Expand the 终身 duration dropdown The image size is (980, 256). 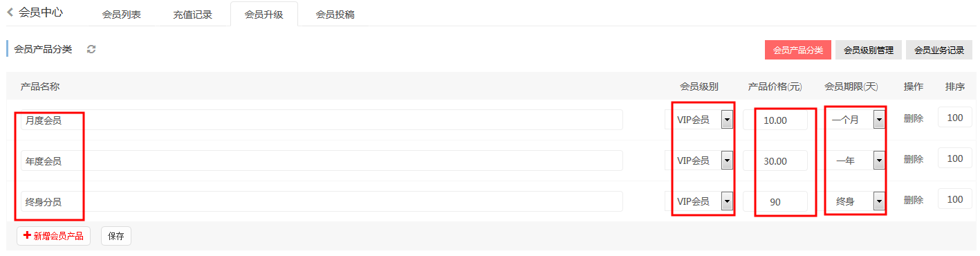856,201
